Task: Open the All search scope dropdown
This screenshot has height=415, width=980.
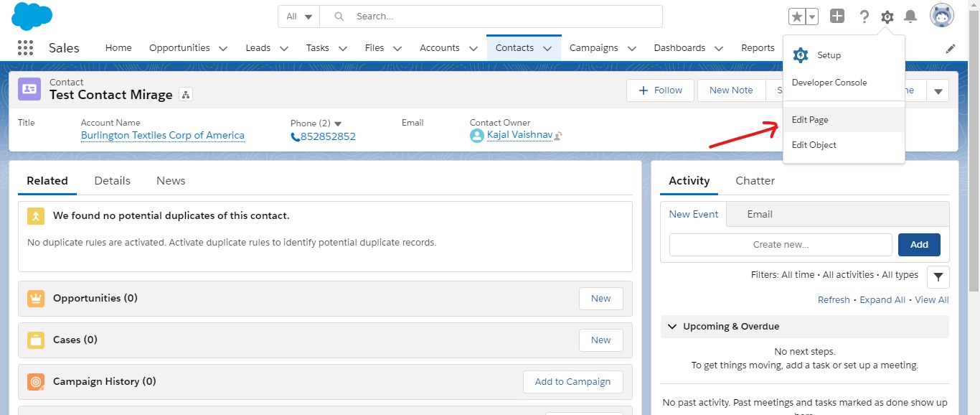Action: click(298, 17)
